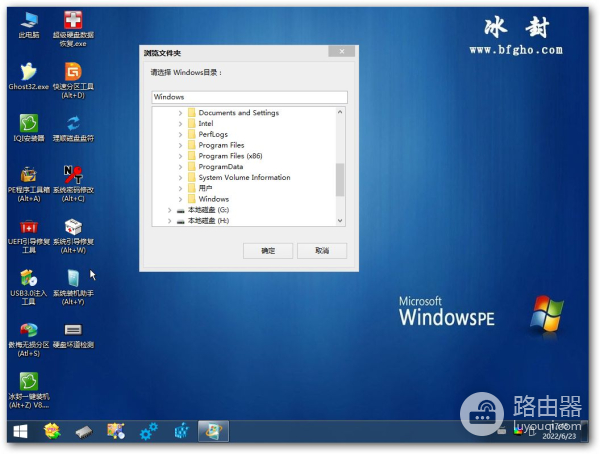The height and width of the screenshot is (454, 600).
Task: Click the 取消 button to cancel
Action: (321, 250)
